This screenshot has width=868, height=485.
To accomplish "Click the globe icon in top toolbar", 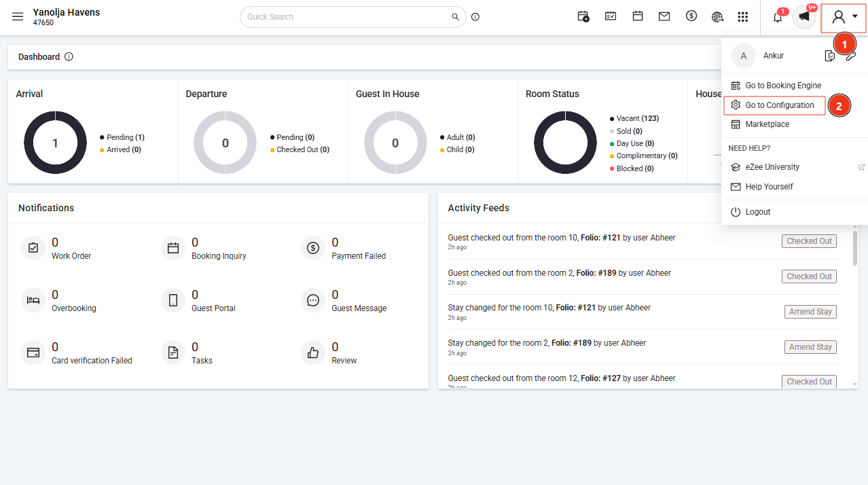I will 717,17.
